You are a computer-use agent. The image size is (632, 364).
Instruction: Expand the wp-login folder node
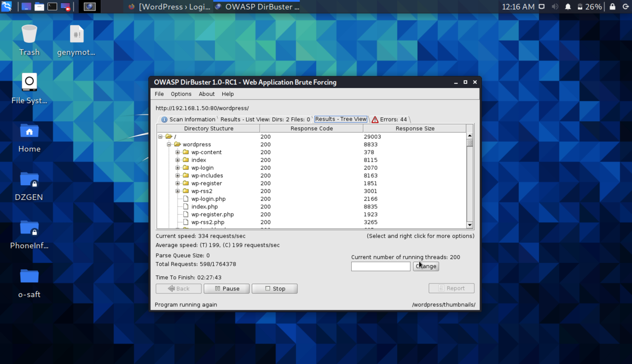point(177,168)
